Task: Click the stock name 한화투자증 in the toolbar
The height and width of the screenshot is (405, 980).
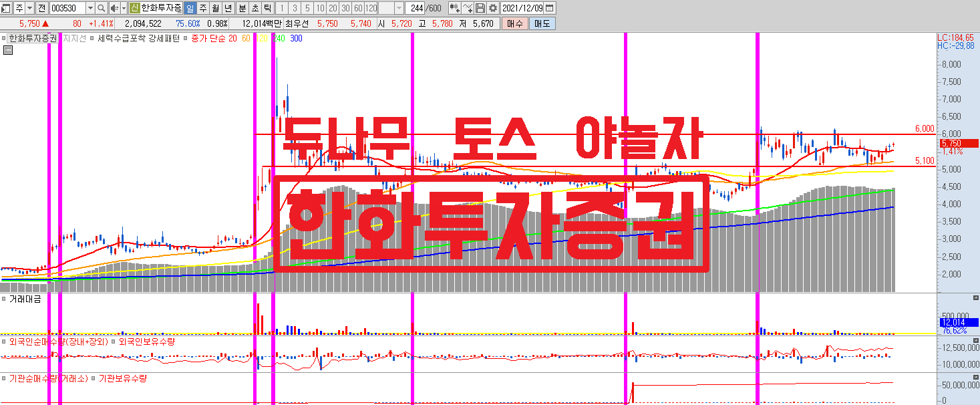Action: 161,8
